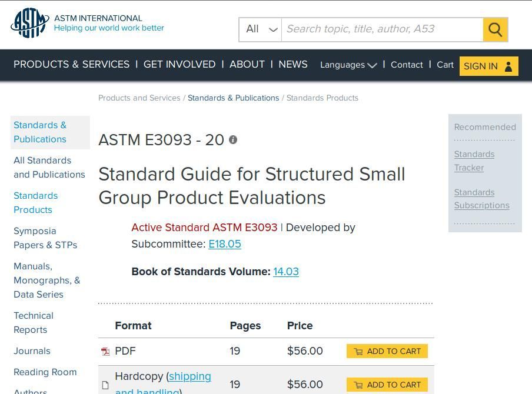Screen dimensions: 532x394
Task: Click the Sign In button
Action: pyautogui.click(x=489, y=66)
